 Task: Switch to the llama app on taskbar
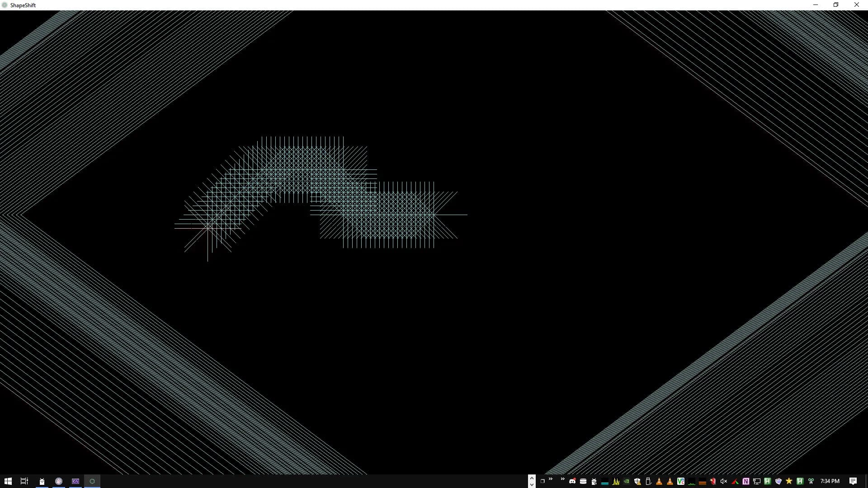click(x=42, y=481)
